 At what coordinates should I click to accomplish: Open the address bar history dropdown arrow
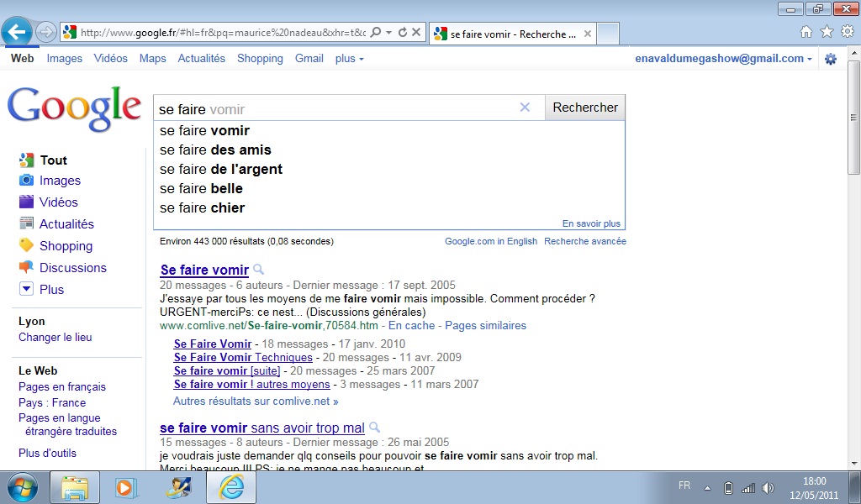point(388,33)
